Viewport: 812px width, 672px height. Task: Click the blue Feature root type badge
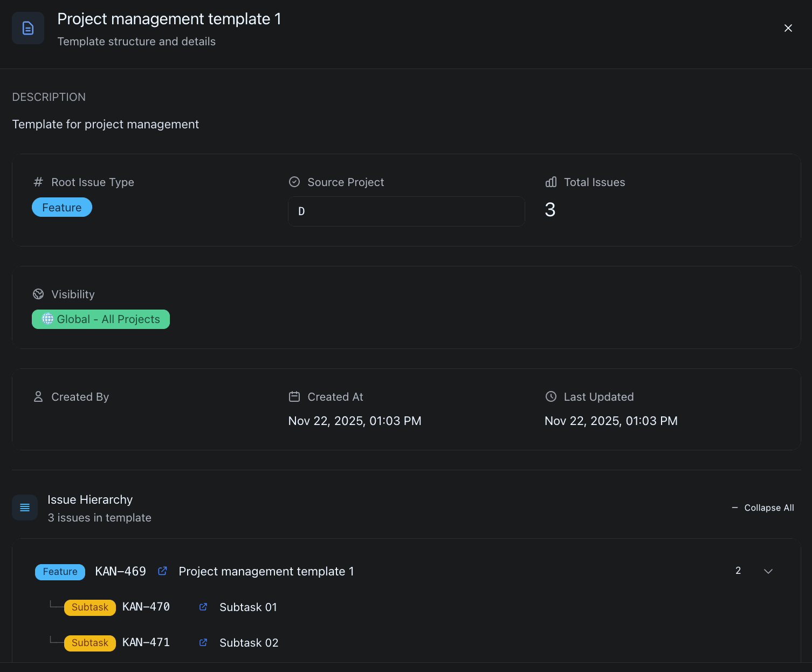[62, 208]
